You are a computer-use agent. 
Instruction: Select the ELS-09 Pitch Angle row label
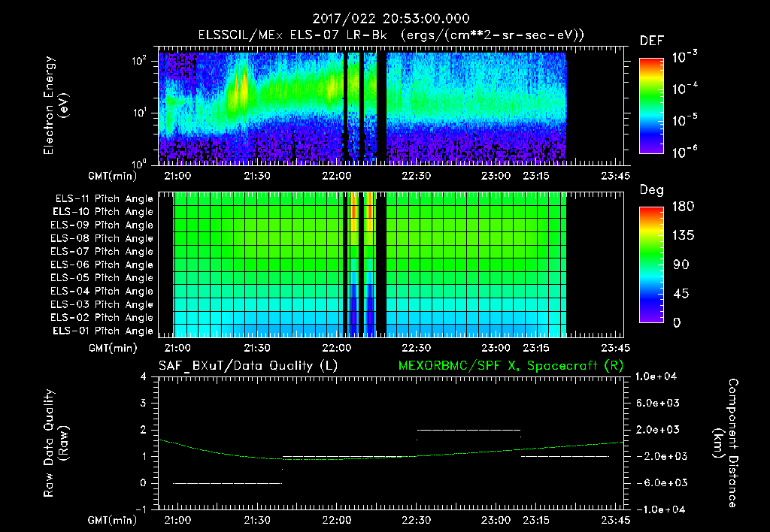[102, 225]
